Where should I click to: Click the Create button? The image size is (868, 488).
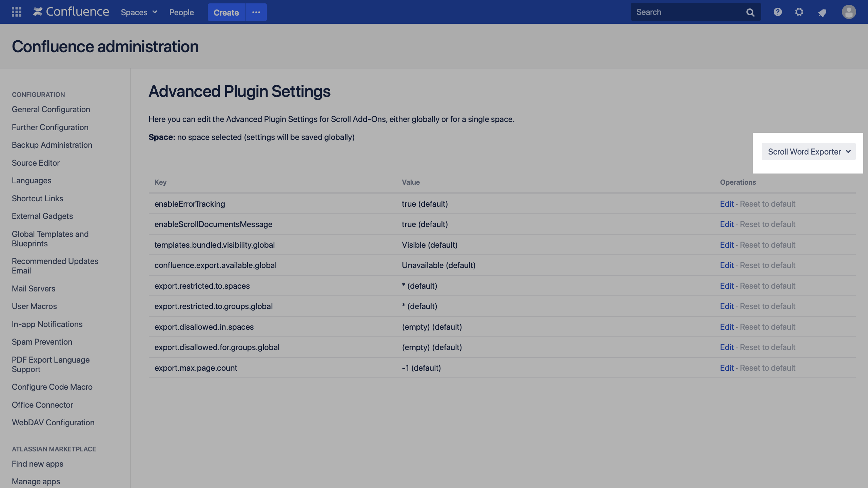[226, 12]
